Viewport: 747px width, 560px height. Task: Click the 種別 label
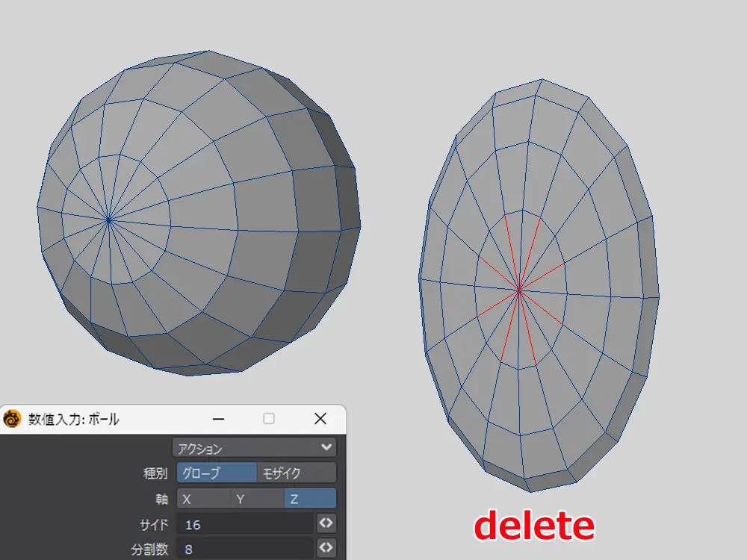tap(155, 473)
